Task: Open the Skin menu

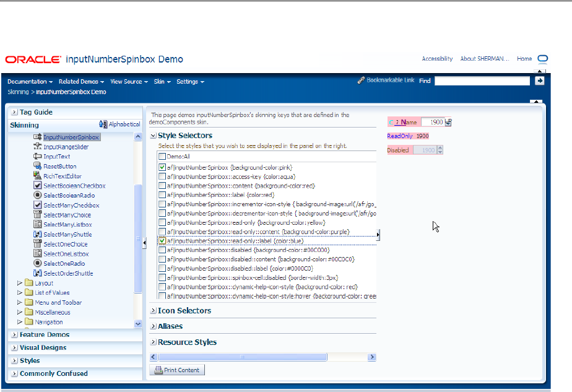Action: (162, 81)
